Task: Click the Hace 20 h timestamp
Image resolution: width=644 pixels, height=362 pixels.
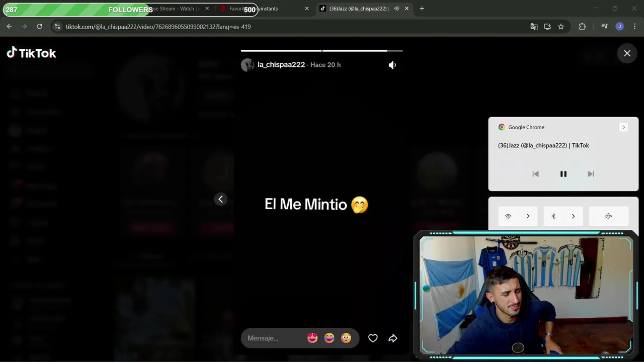Action: pos(326,65)
